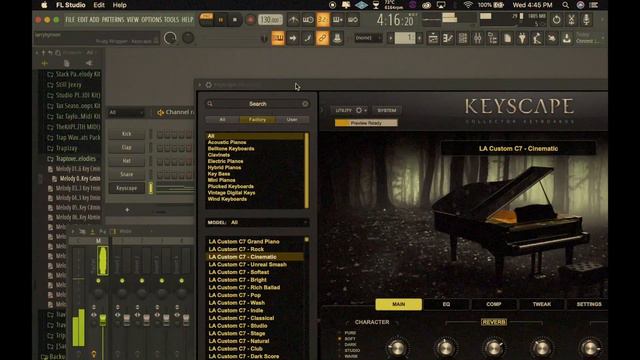Choose the Electric Pianos category

coord(225,161)
